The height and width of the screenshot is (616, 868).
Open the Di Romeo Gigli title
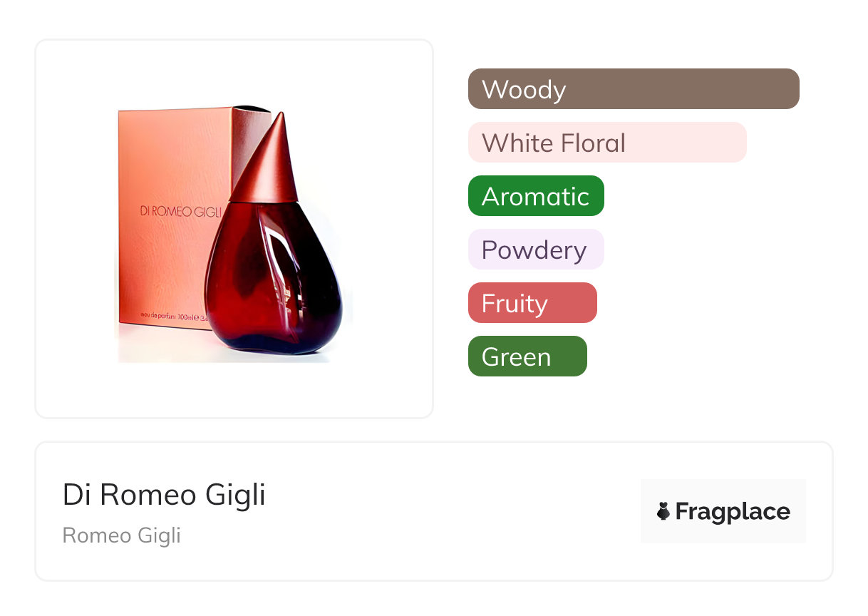[x=164, y=495]
